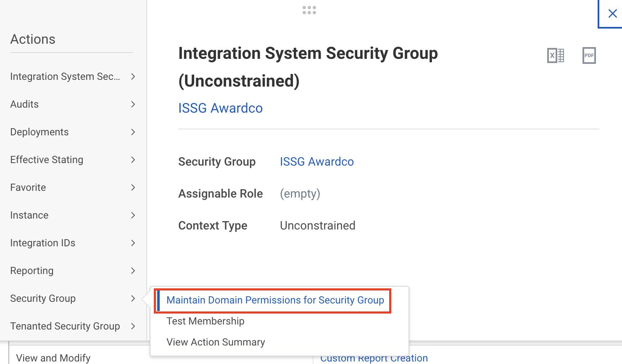The height and width of the screenshot is (364, 622).
Task: Click the Custom Report Creation link
Action: [374, 358]
